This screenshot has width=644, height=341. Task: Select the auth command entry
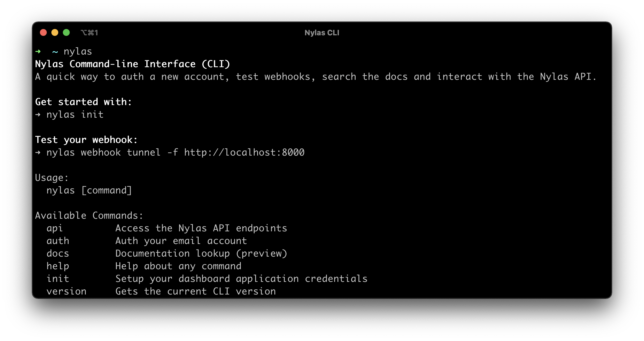(58, 241)
